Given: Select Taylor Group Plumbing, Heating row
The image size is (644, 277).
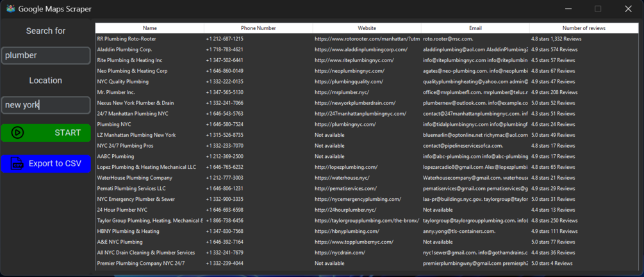Looking at the screenshot, I should 367,221.
